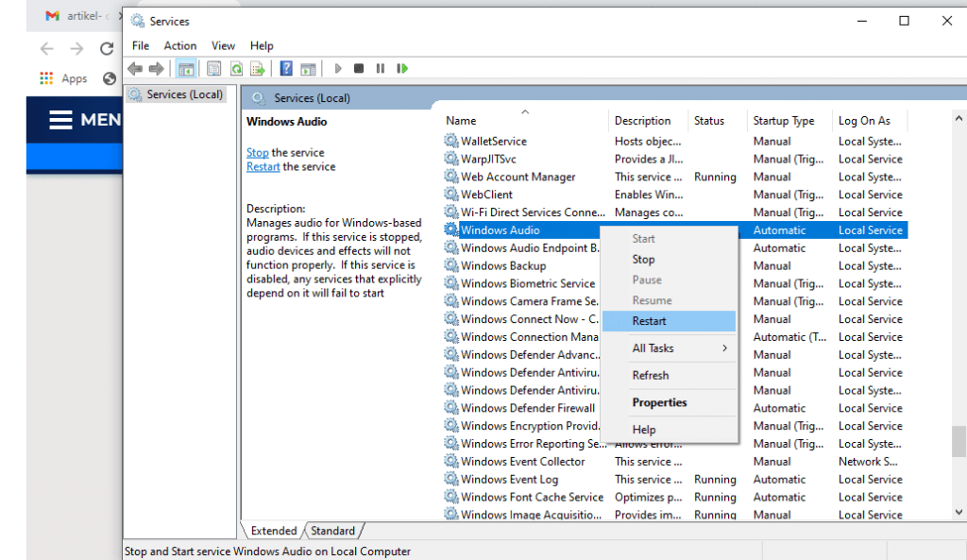Collapse the Services (Local) tree item
This screenshot has width=967, height=560.
click(x=179, y=93)
